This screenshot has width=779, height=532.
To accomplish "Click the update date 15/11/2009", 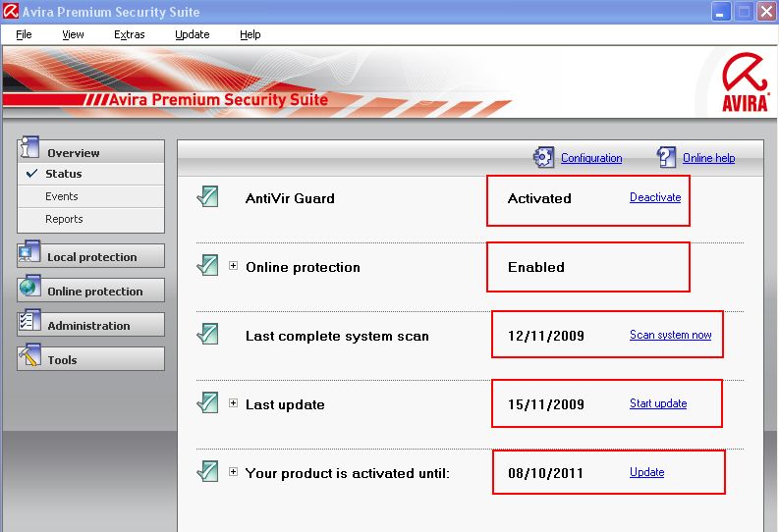I will point(545,404).
